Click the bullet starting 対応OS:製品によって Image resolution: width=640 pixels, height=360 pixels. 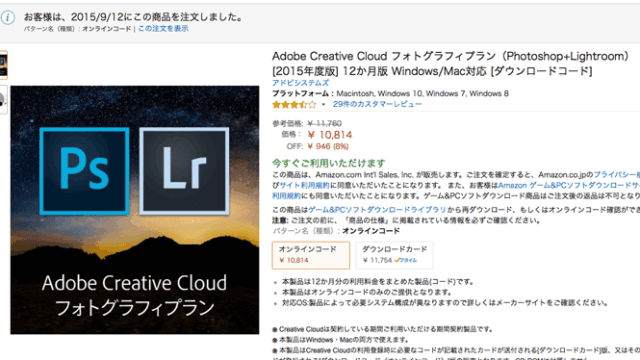coord(445,303)
